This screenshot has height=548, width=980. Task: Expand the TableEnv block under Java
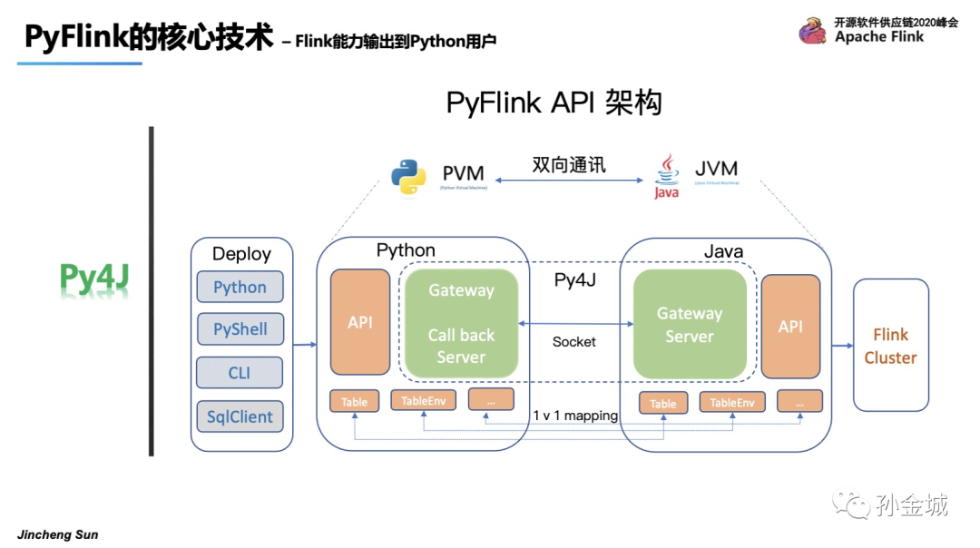(x=732, y=402)
